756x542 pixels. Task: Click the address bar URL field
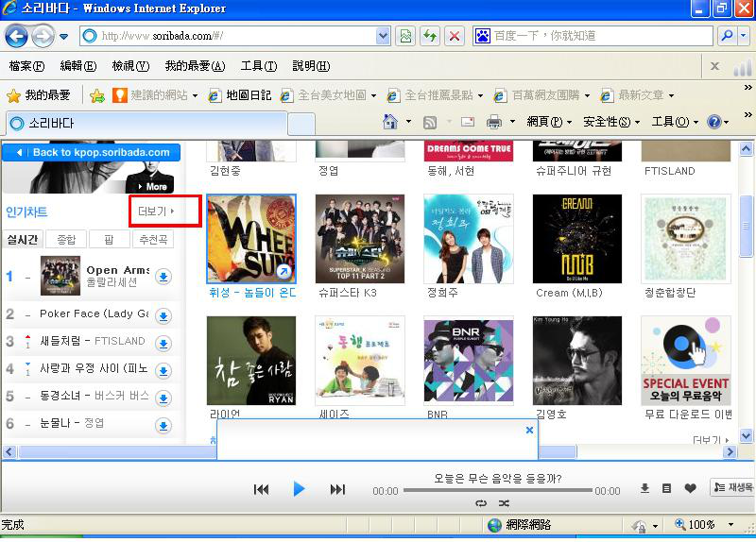(229, 36)
